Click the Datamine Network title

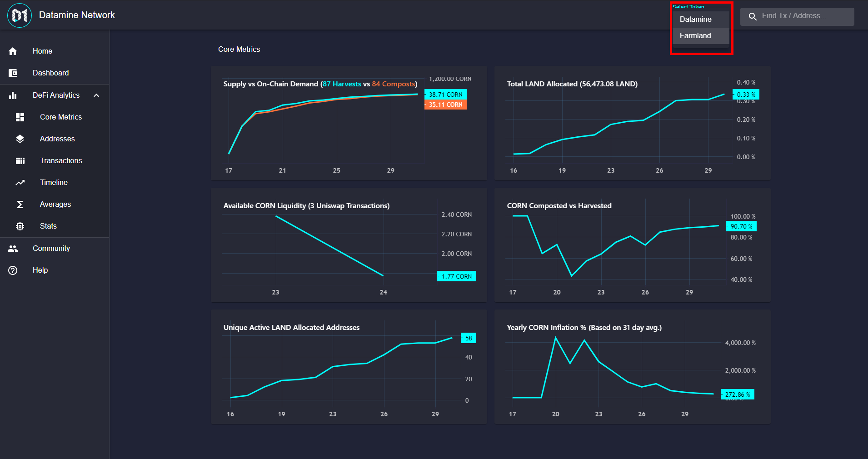[77, 15]
